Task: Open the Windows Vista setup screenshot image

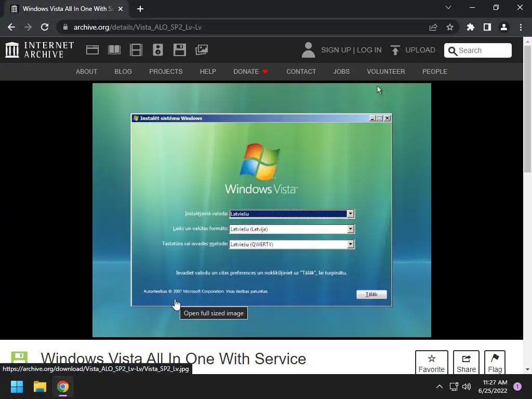Action: [262, 210]
